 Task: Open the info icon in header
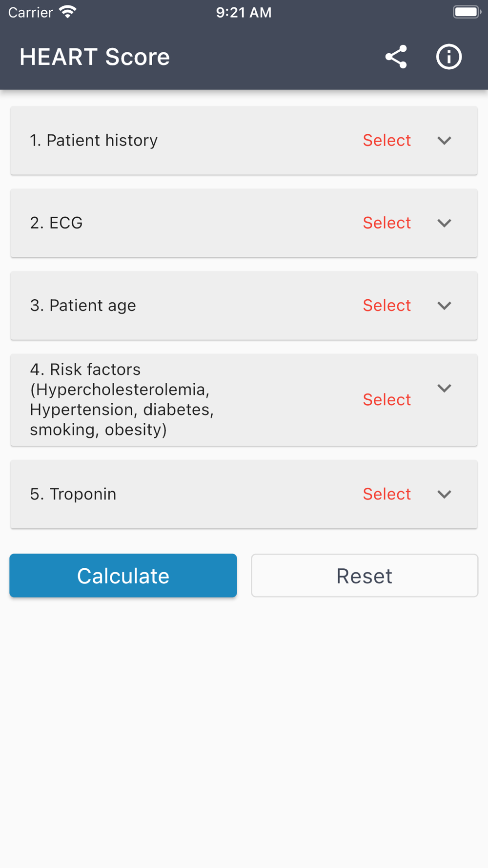tap(449, 57)
